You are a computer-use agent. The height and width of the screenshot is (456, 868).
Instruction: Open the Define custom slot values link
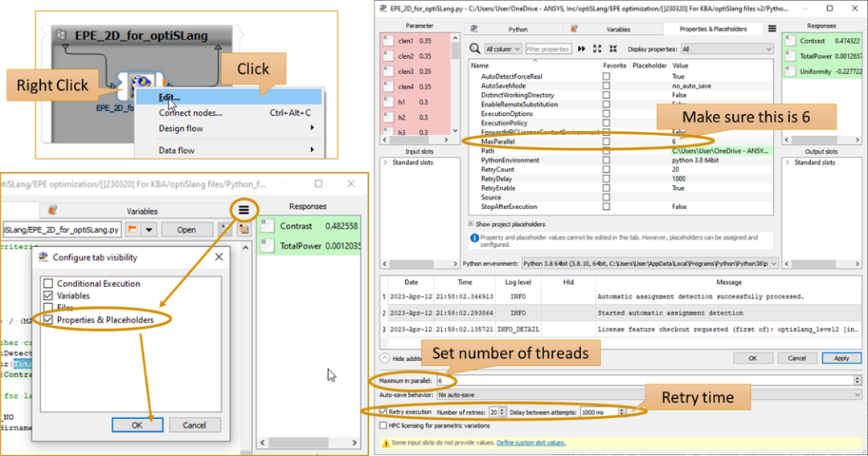click(530, 442)
